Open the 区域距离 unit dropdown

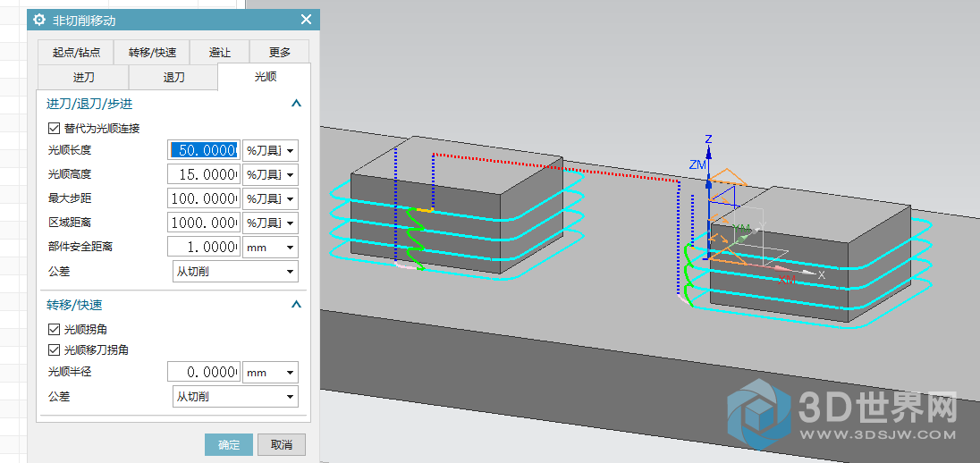click(x=270, y=223)
